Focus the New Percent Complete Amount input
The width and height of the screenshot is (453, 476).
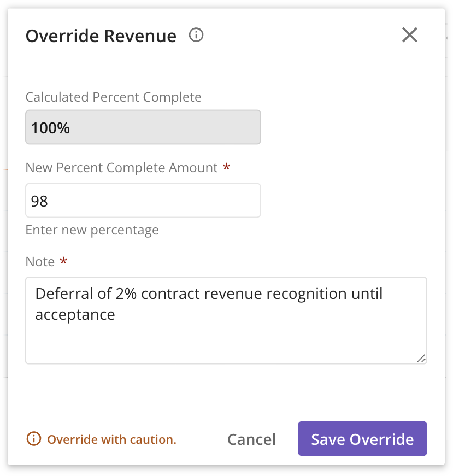[143, 201]
